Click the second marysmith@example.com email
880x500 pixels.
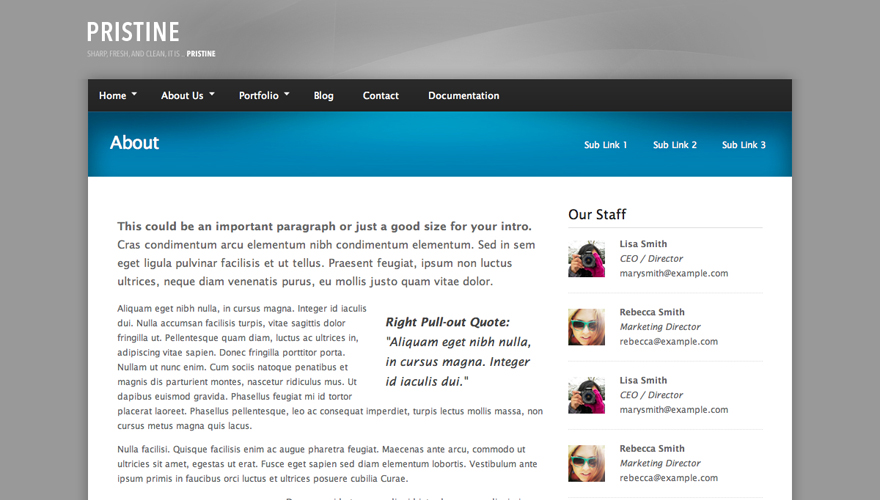673,410
